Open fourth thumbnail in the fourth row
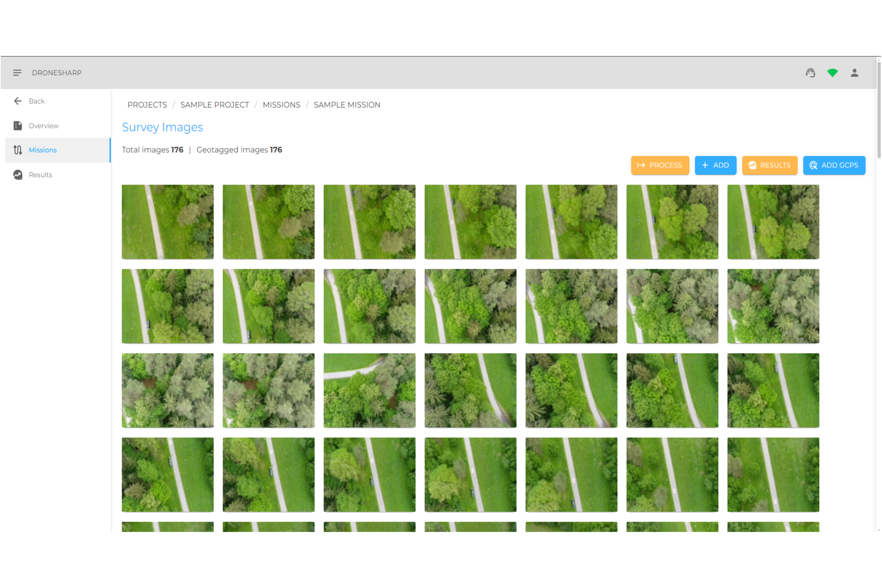 pyautogui.click(x=470, y=475)
